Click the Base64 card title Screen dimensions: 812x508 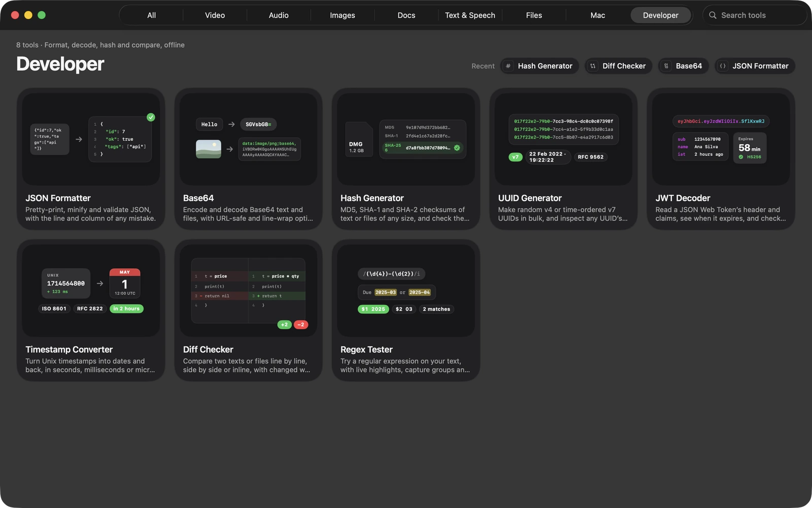tap(198, 198)
